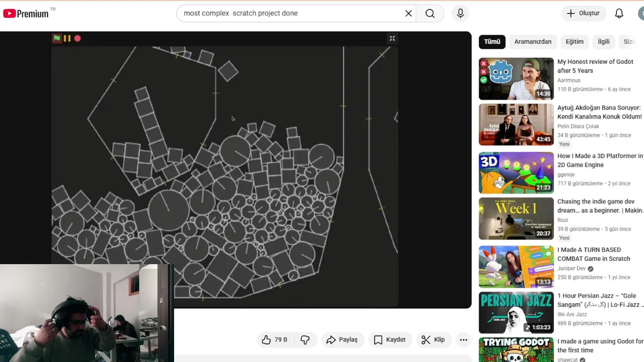Viewport: 644px width, 362px height.
Task: Open 3D Platformer thumbnail 21:23
Action: click(x=516, y=173)
